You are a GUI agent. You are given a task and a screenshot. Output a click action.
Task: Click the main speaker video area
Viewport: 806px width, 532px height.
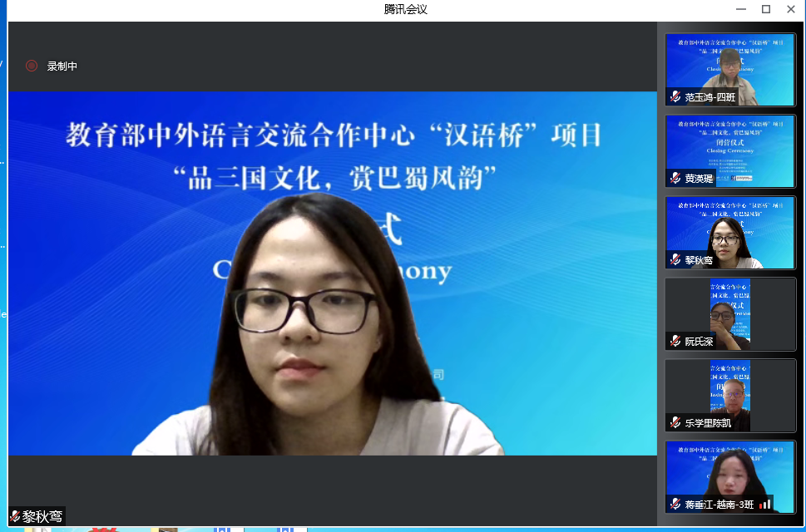pos(333,274)
